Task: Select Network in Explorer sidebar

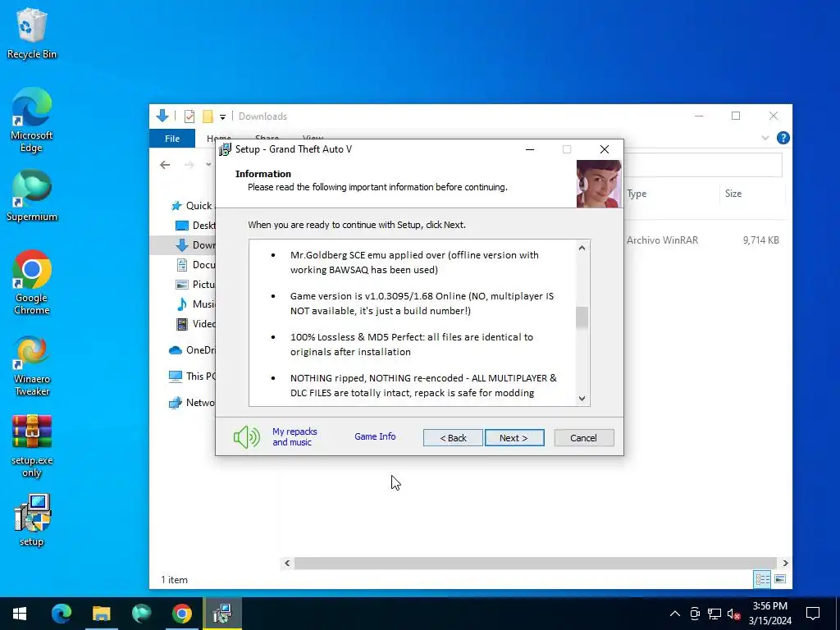Action: 192,403
